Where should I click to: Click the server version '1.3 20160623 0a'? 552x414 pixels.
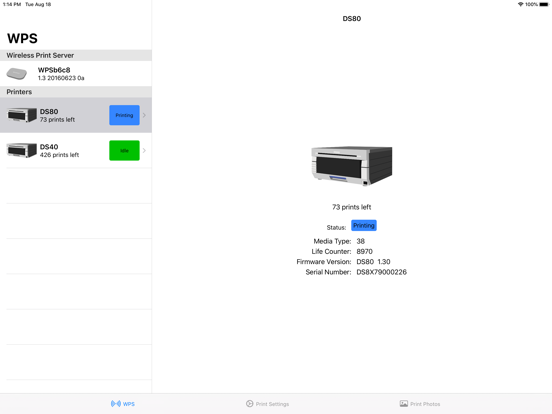click(61, 78)
